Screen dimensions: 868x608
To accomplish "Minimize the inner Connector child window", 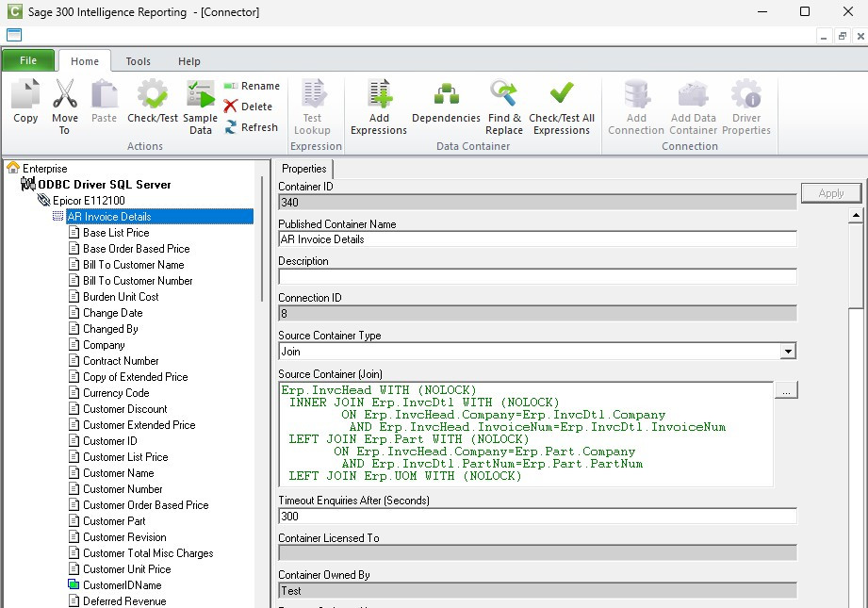I will (824, 36).
